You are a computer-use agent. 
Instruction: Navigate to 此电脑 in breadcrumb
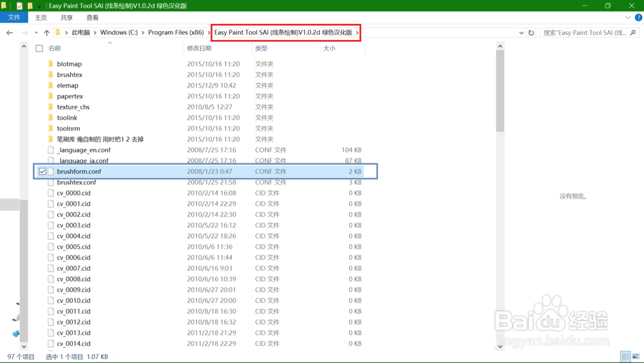pyautogui.click(x=81, y=32)
